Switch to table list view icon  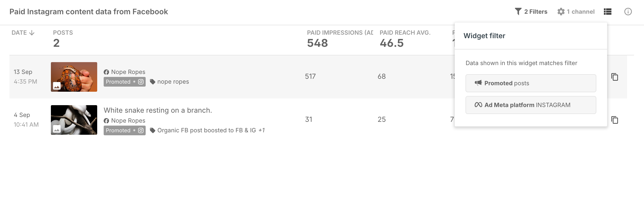click(608, 12)
